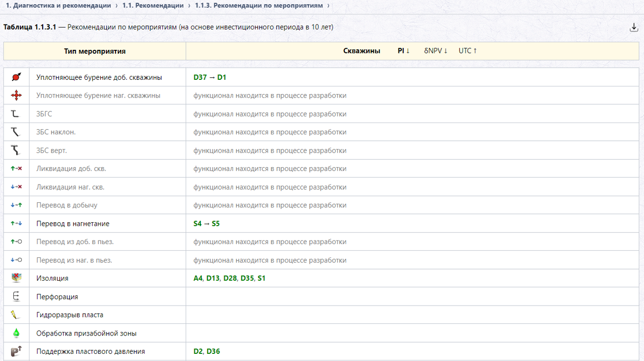Click the producer infill drilling icon
This screenshot has height=361, width=644.
(16, 77)
